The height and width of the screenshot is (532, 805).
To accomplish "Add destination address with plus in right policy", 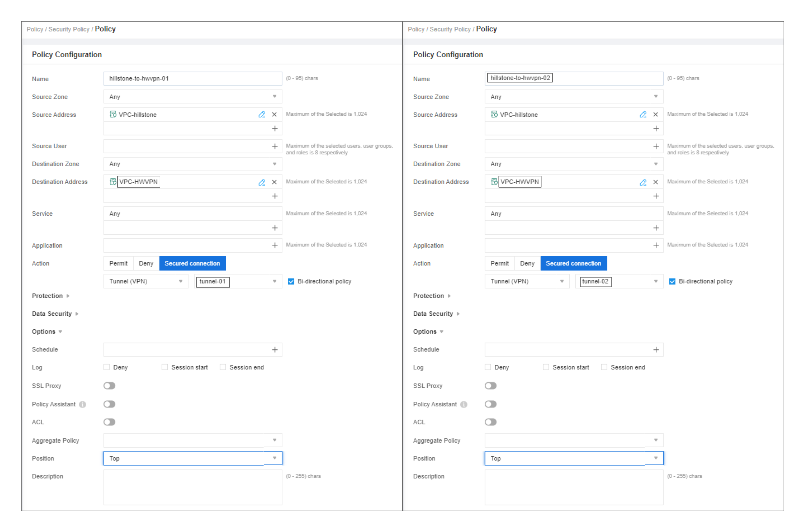I will [x=656, y=196].
